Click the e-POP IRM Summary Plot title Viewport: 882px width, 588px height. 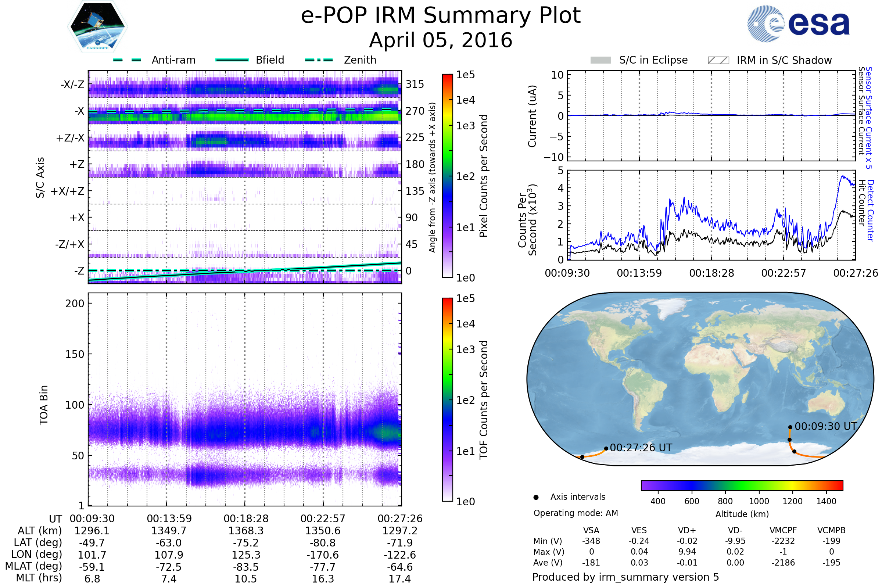point(441,16)
